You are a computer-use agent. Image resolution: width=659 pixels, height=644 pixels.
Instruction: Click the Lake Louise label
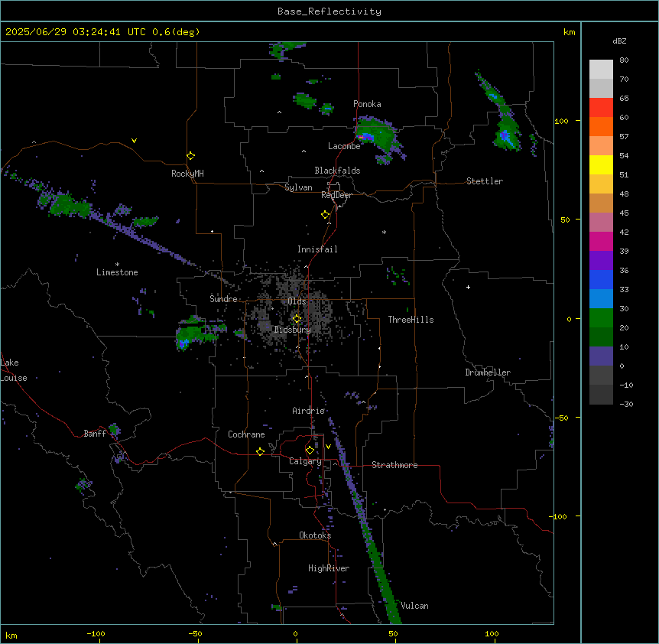click(12, 370)
